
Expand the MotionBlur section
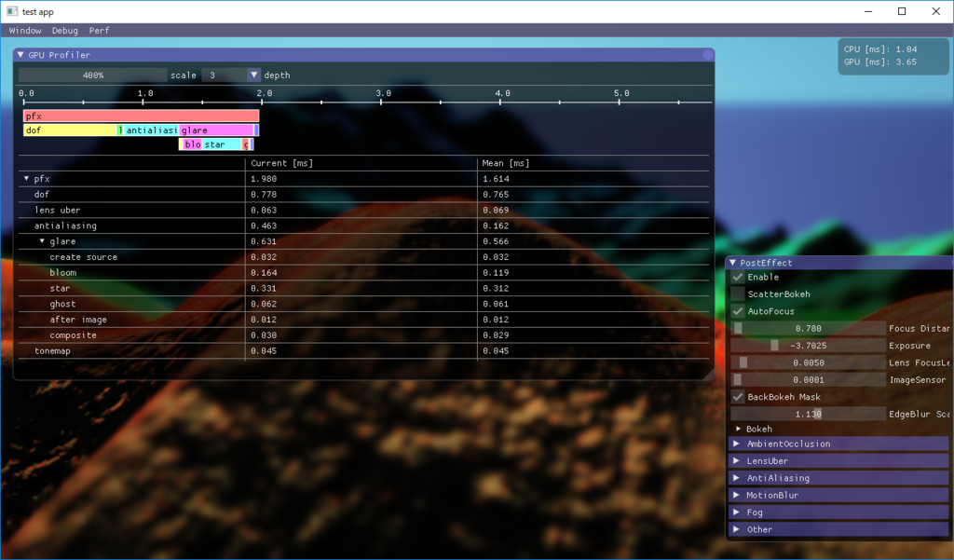[839, 495]
